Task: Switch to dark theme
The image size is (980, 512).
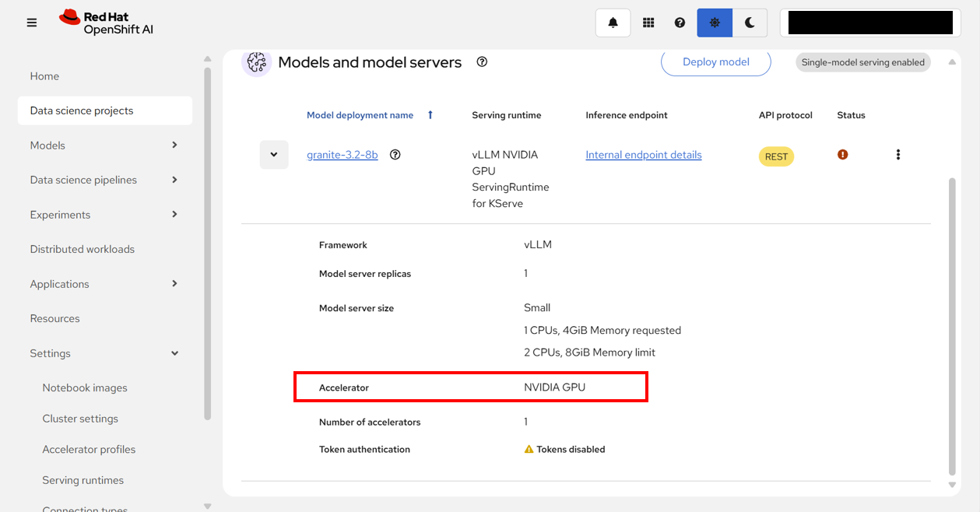Action: (750, 23)
